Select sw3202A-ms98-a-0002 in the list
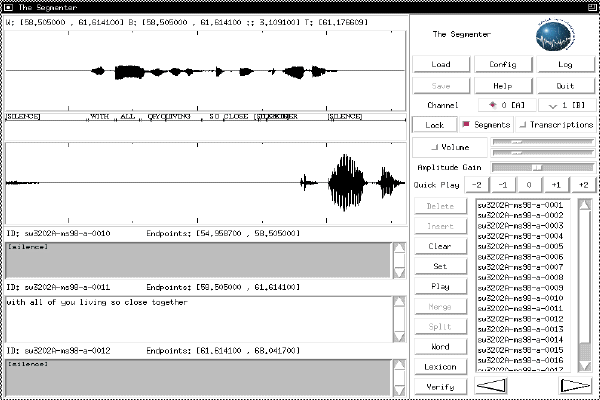Image resolution: width=600 pixels, height=400 pixels. coord(520,215)
